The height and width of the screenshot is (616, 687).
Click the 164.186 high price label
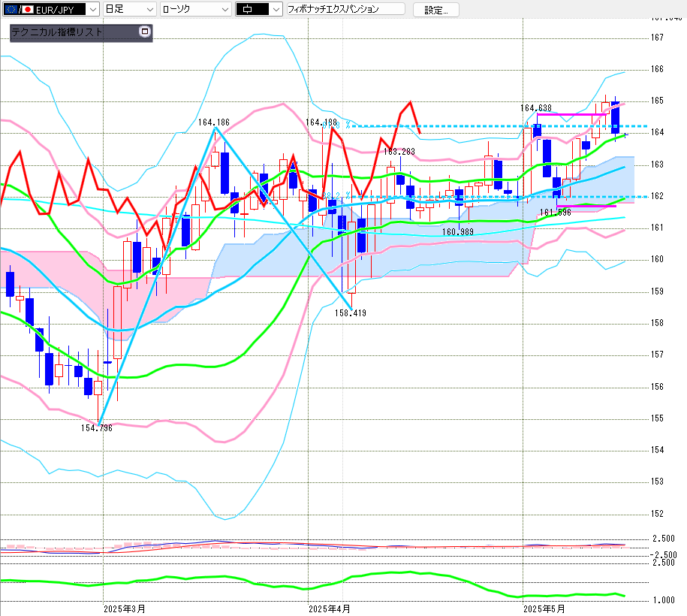pyautogui.click(x=214, y=122)
